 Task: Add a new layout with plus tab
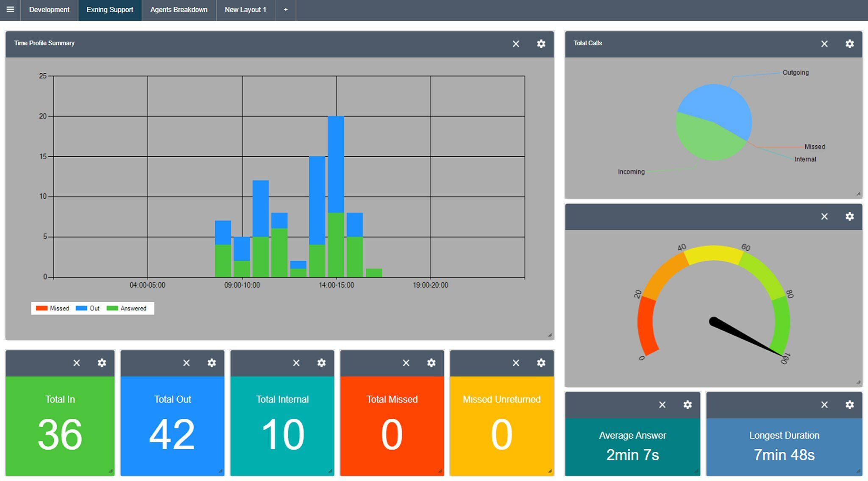(286, 10)
